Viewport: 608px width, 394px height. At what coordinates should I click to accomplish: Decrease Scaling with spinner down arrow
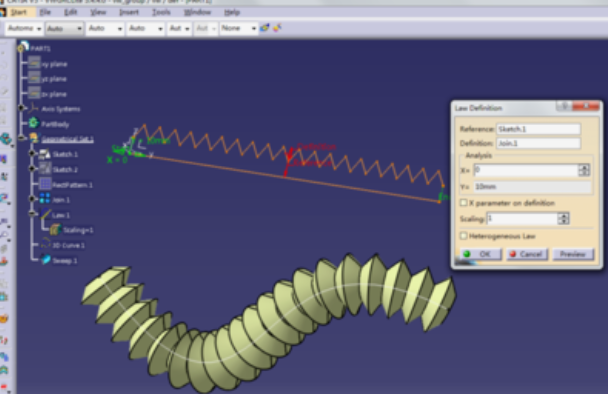(564, 222)
